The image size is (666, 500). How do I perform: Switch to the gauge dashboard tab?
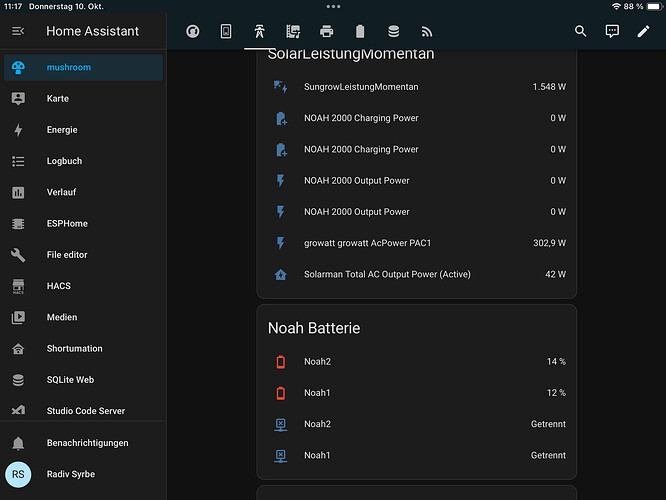pyautogui.click(x=193, y=31)
